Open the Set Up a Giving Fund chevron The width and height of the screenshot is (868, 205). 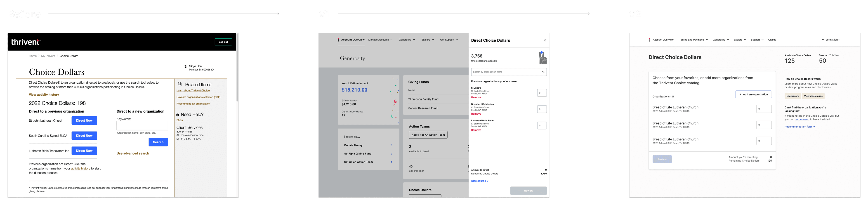coord(392,154)
